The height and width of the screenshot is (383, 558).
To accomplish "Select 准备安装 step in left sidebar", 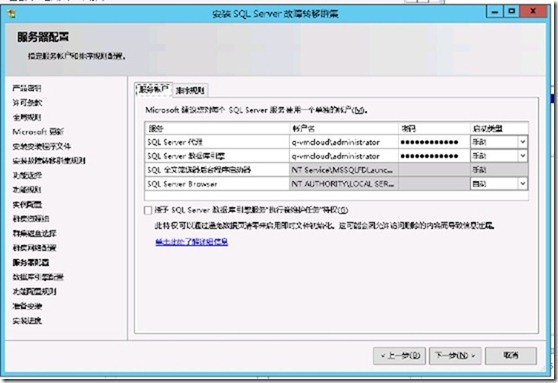I will click(x=27, y=306).
